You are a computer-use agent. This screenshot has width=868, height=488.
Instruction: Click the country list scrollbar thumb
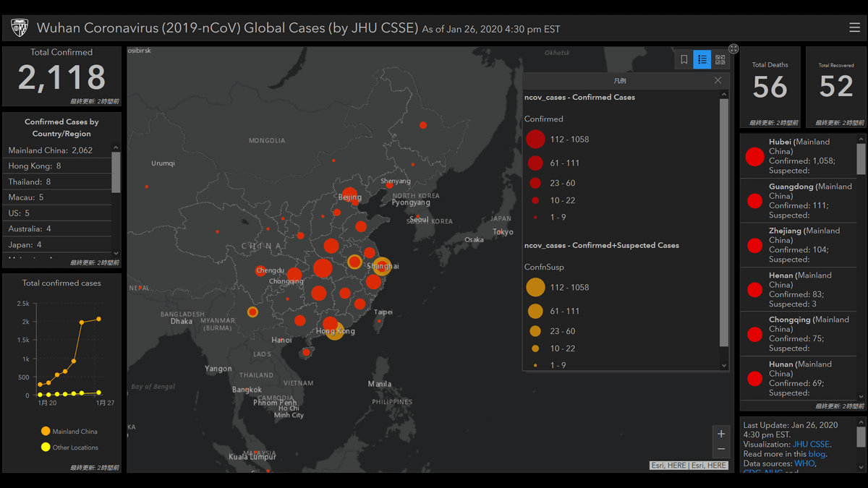116,172
